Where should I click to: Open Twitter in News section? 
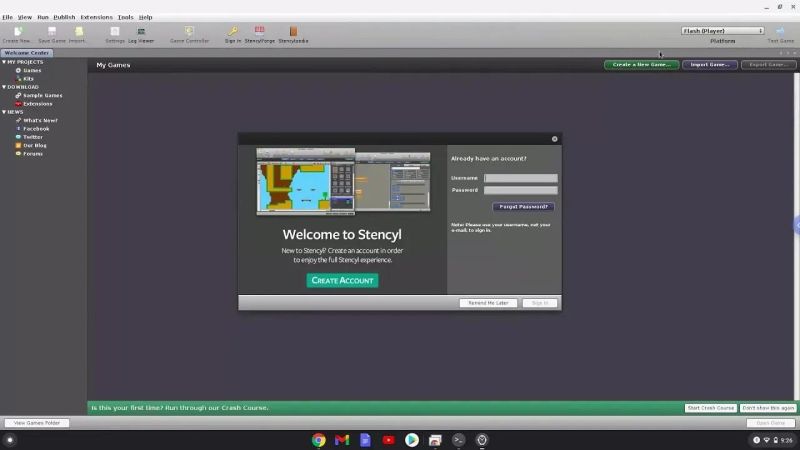33,137
